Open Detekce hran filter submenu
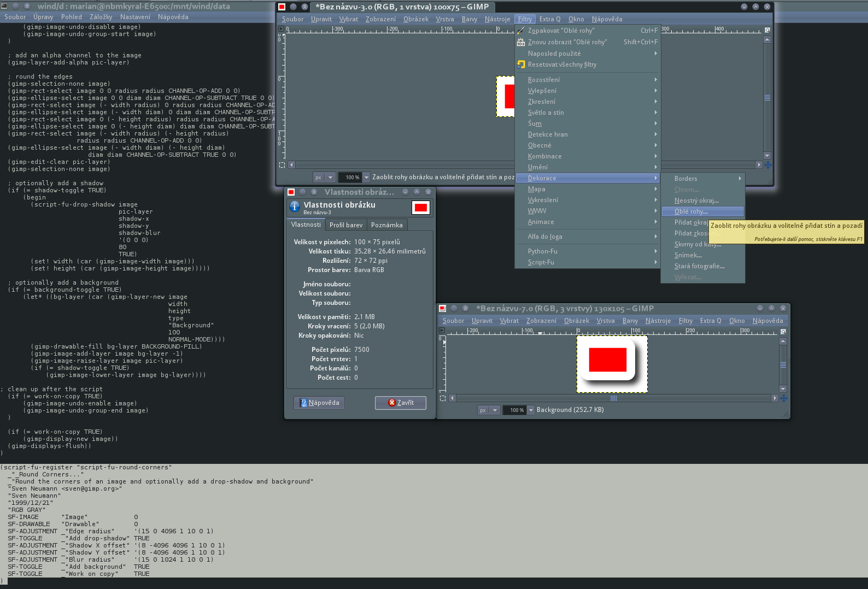The height and width of the screenshot is (589, 868). (588, 134)
